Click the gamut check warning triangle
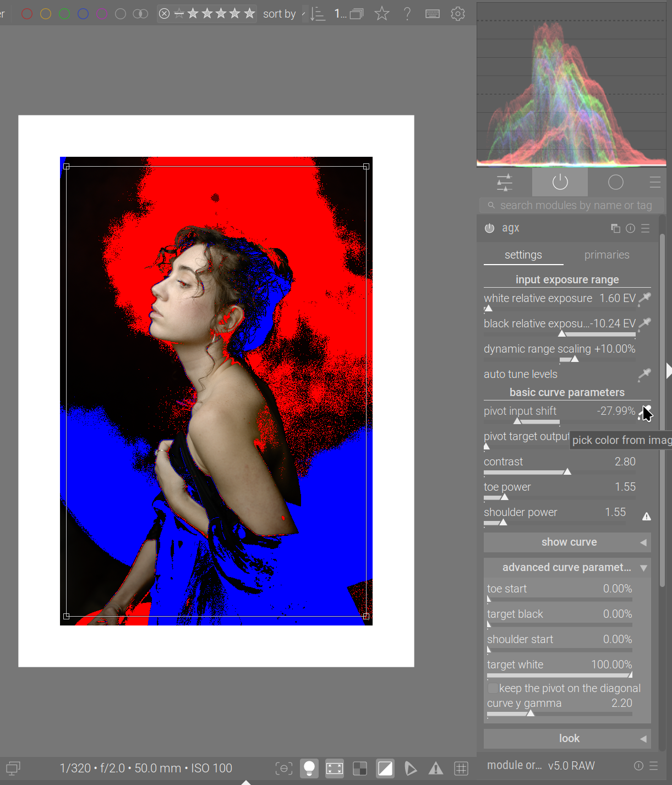The image size is (672, 785). tap(436, 768)
